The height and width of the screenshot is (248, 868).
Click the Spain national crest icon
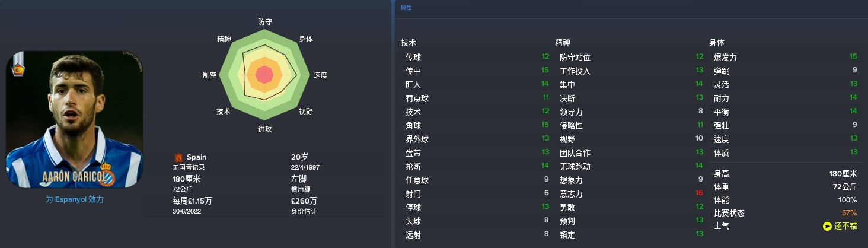tap(178, 157)
